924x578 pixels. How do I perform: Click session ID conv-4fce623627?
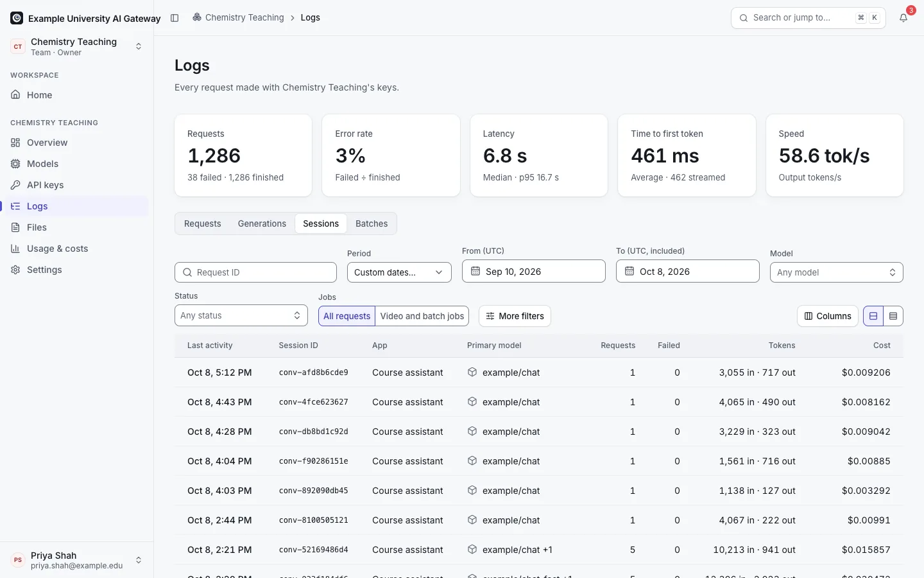point(314,402)
